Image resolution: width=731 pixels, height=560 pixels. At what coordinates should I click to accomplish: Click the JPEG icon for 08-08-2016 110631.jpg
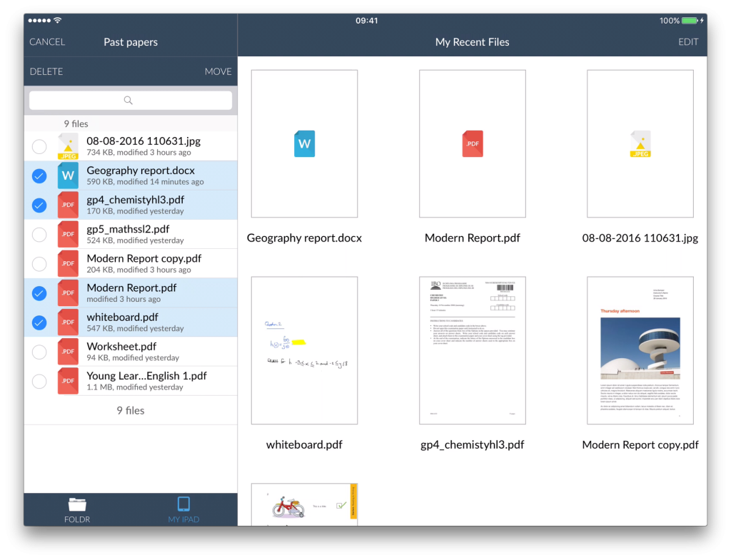(x=67, y=146)
